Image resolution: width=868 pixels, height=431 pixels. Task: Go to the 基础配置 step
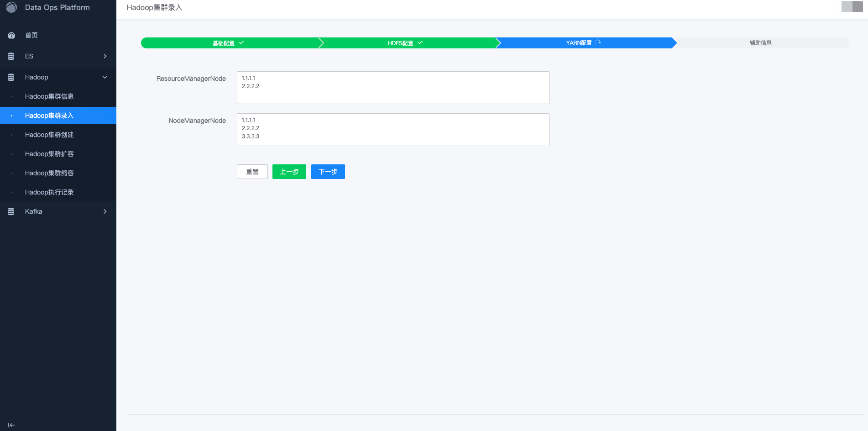tap(230, 43)
